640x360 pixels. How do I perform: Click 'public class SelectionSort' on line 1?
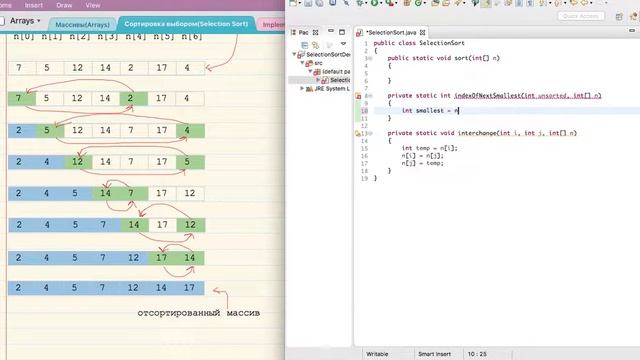click(x=419, y=43)
